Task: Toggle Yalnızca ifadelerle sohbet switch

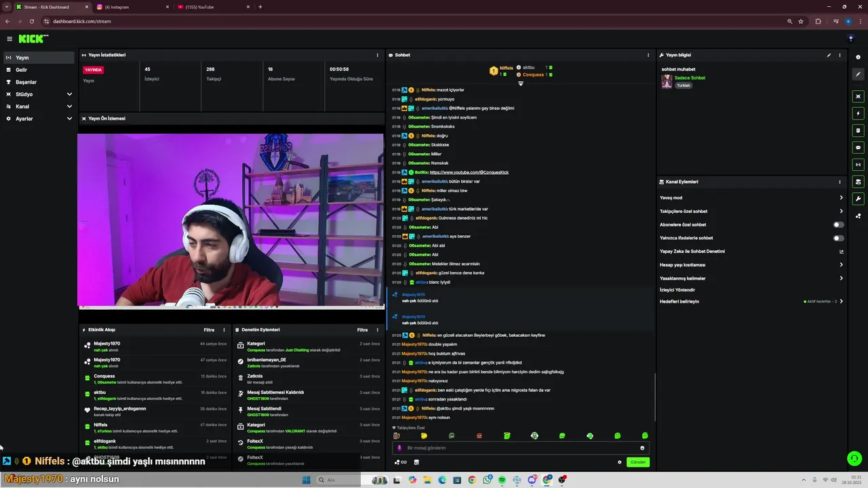Action: [839, 238]
